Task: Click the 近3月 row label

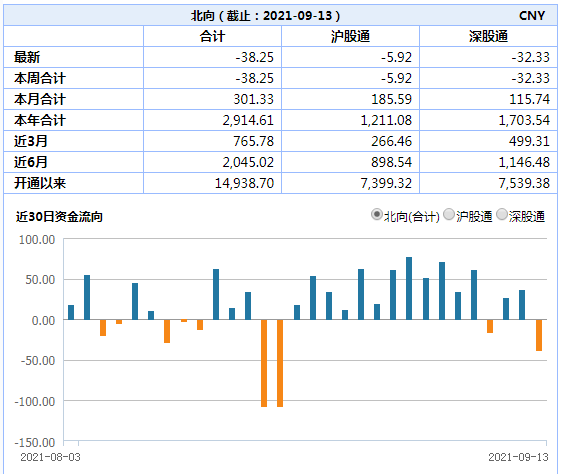Action: [30, 141]
